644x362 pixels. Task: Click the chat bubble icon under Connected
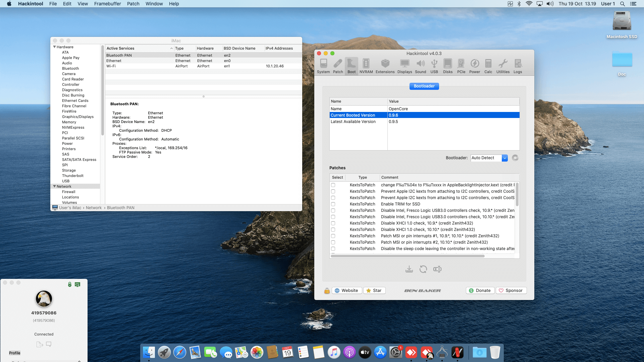(x=49, y=344)
